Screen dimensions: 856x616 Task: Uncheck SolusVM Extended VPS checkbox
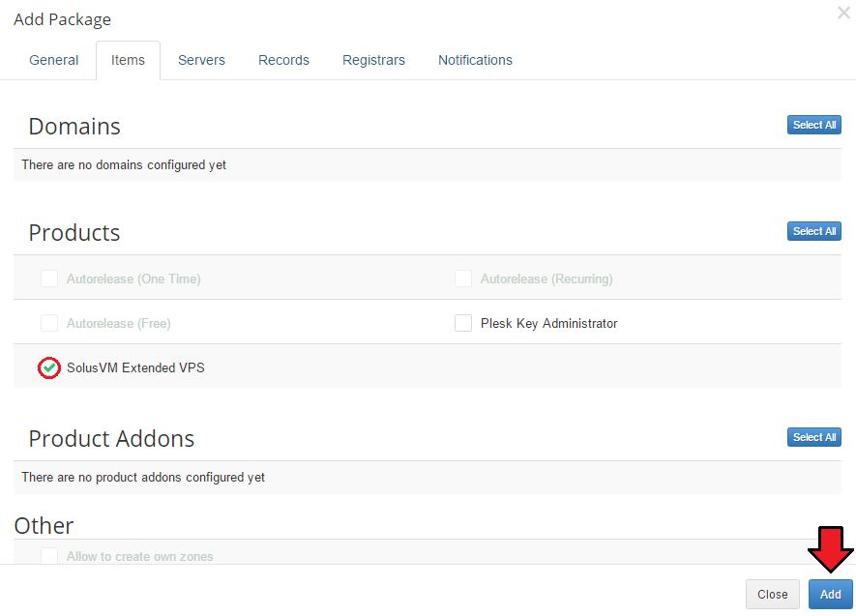click(49, 367)
